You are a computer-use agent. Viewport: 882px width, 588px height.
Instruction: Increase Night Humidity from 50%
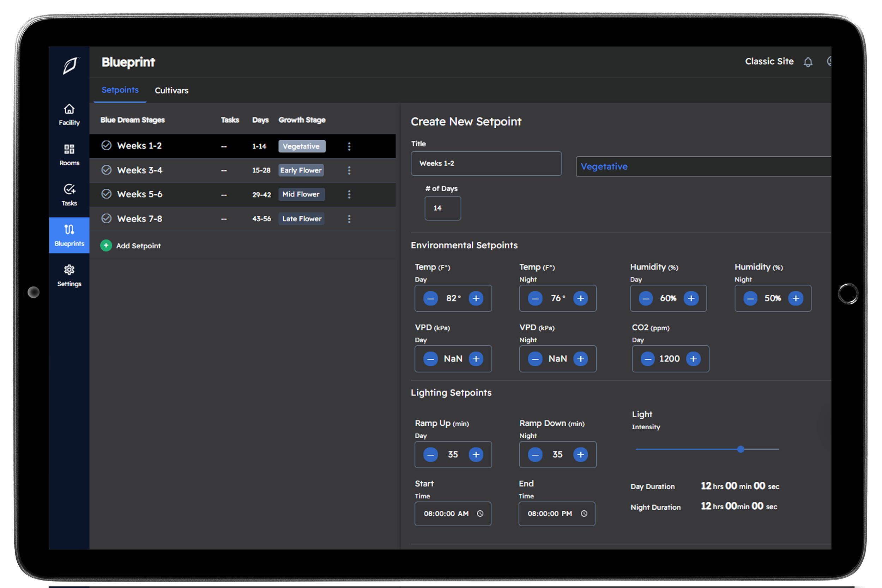[x=796, y=298]
